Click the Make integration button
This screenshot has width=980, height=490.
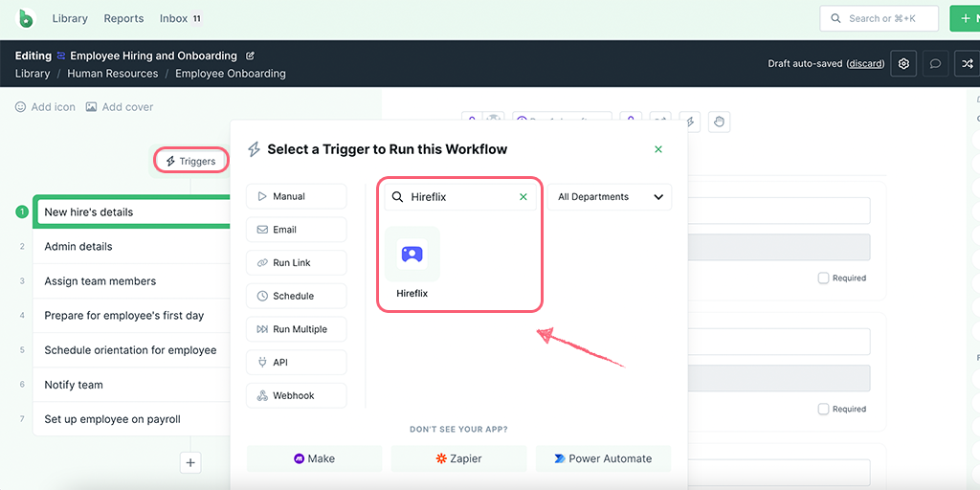(x=314, y=458)
